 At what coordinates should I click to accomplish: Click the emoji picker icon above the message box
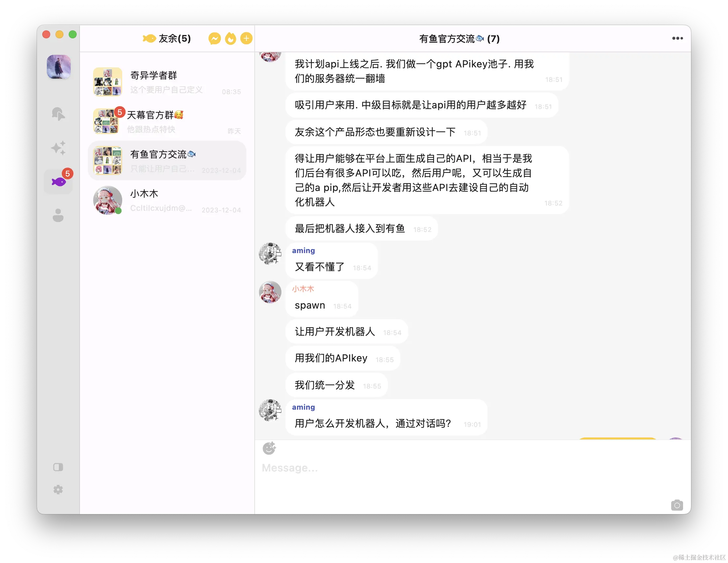(269, 448)
